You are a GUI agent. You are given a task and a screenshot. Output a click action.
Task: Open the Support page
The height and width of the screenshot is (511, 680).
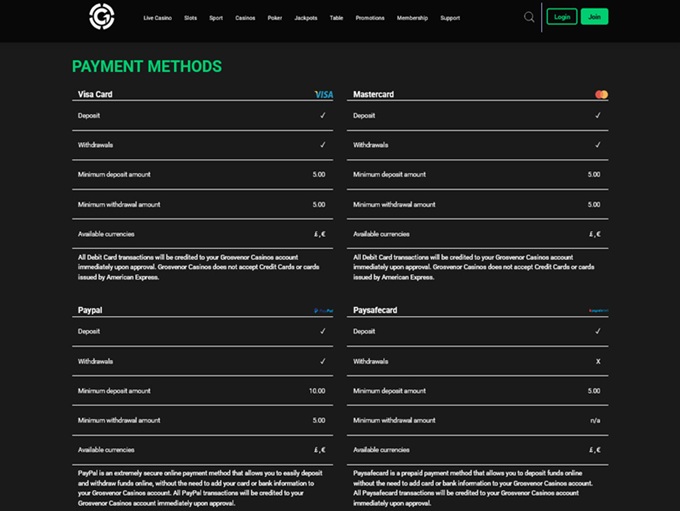(450, 18)
